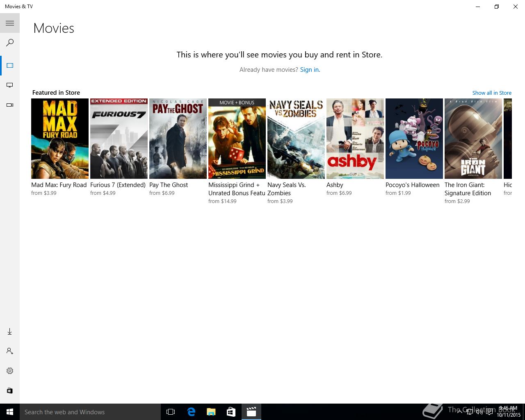Click the 'from $14.99' price text

pos(222,201)
